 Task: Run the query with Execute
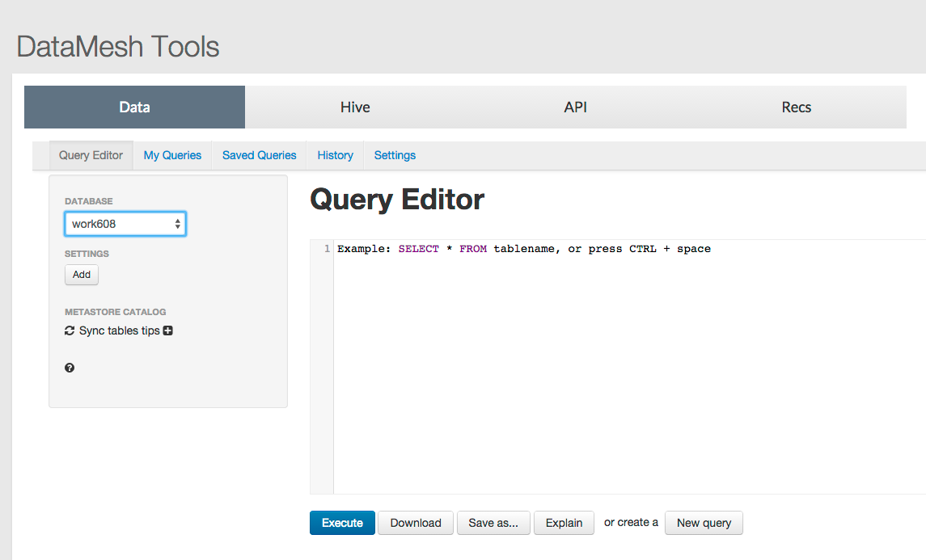click(x=342, y=523)
